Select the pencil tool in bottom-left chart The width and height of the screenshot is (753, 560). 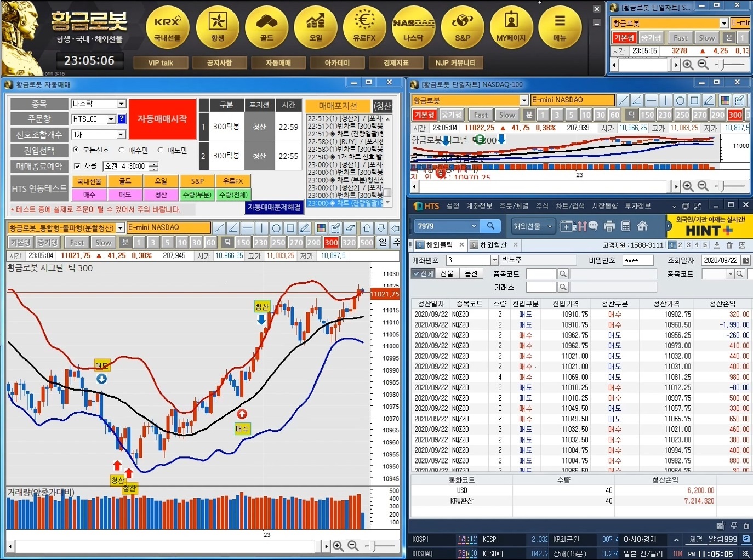tap(305, 228)
